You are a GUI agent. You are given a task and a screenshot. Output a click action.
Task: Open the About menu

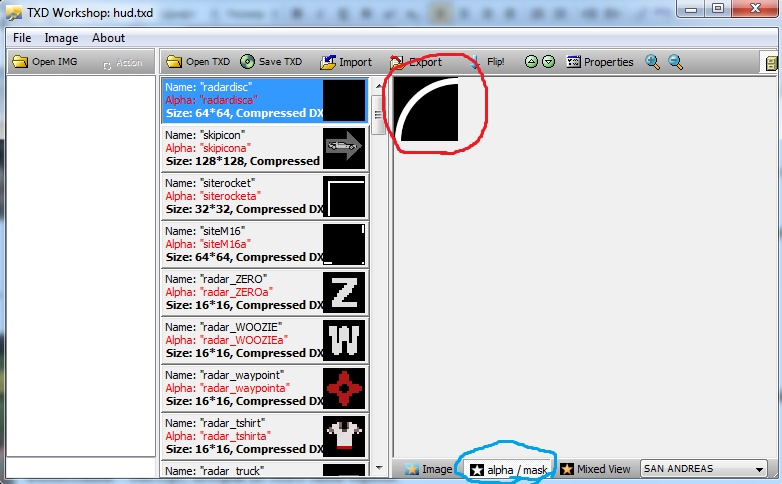pyautogui.click(x=108, y=38)
